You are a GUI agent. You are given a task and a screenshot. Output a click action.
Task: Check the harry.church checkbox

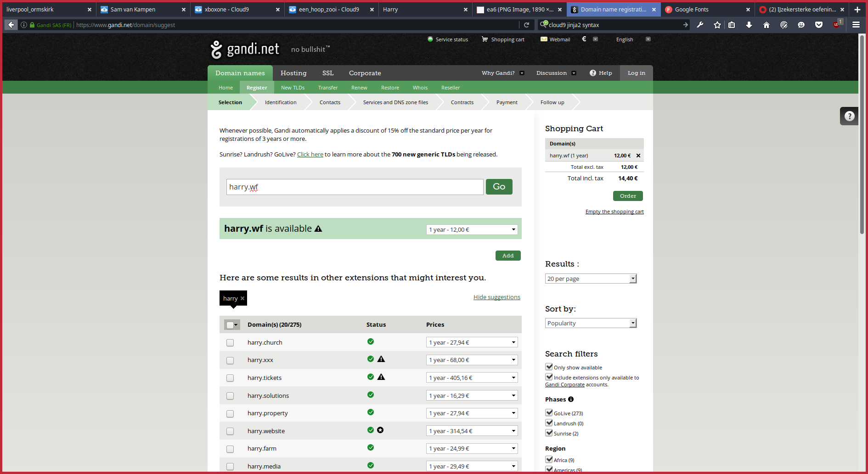(x=230, y=343)
